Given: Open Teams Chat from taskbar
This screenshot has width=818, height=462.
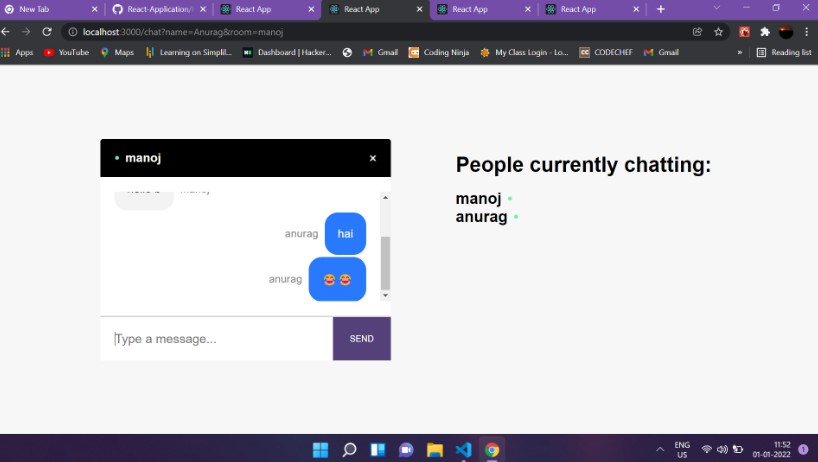Looking at the screenshot, I should 406,449.
